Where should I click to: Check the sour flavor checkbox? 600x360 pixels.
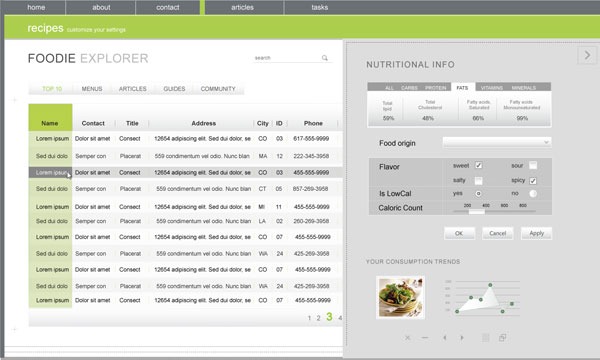[533, 165]
